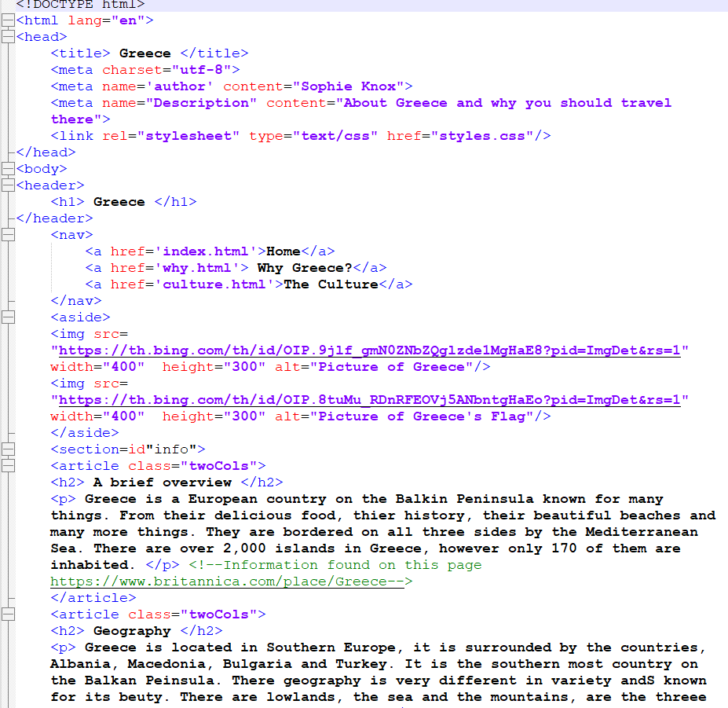Screen dimensions: 728x708
Task: Collapse the body tag fold marker
Action: tap(9, 169)
